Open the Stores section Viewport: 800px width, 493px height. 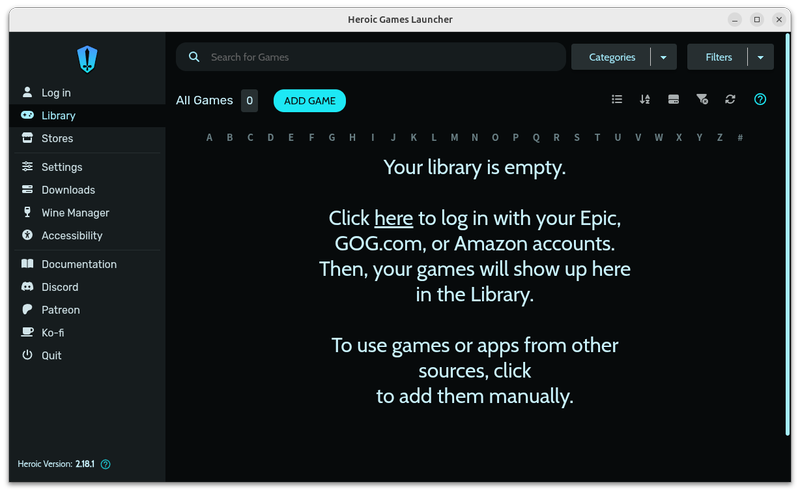tap(87, 138)
